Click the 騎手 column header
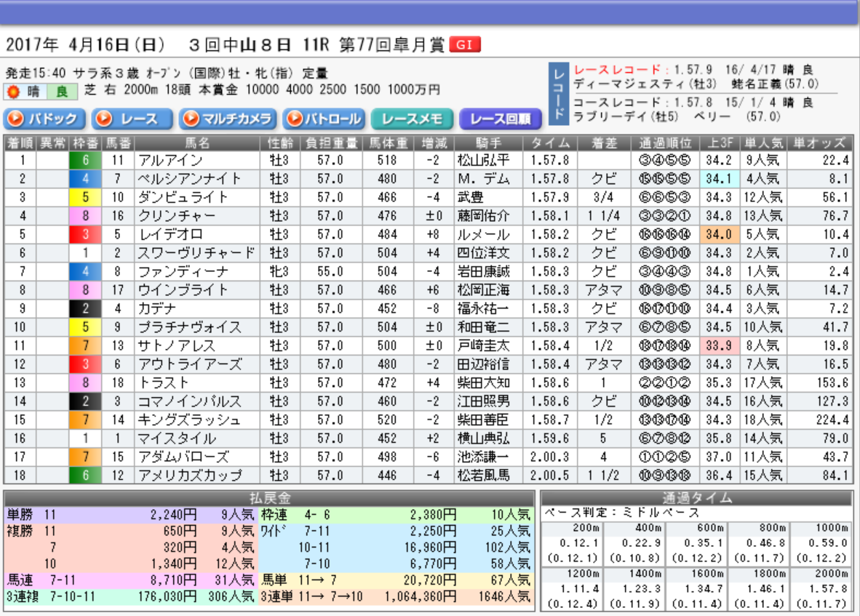This screenshot has height=616, width=860. (488, 143)
